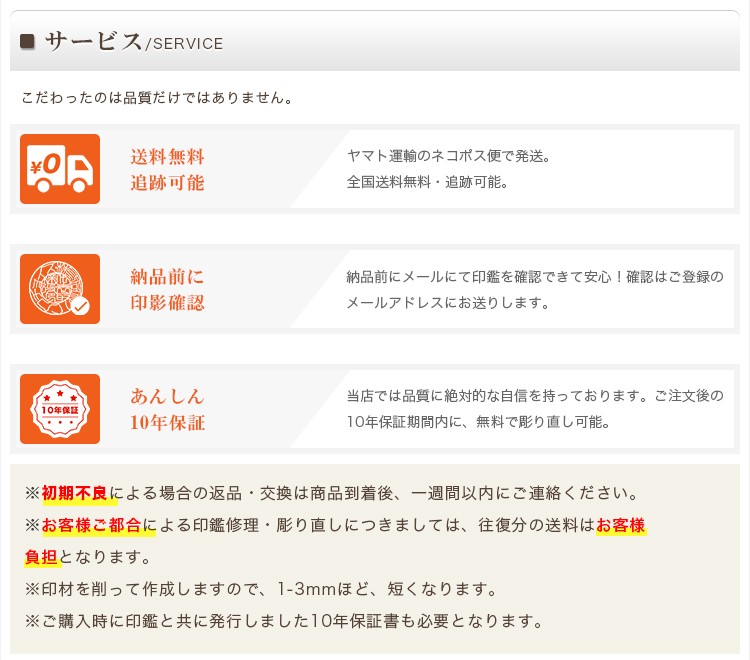The height and width of the screenshot is (660, 750).
Task: Click the orange あんしん label
Action: pyautogui.click(x=167, y=396)
